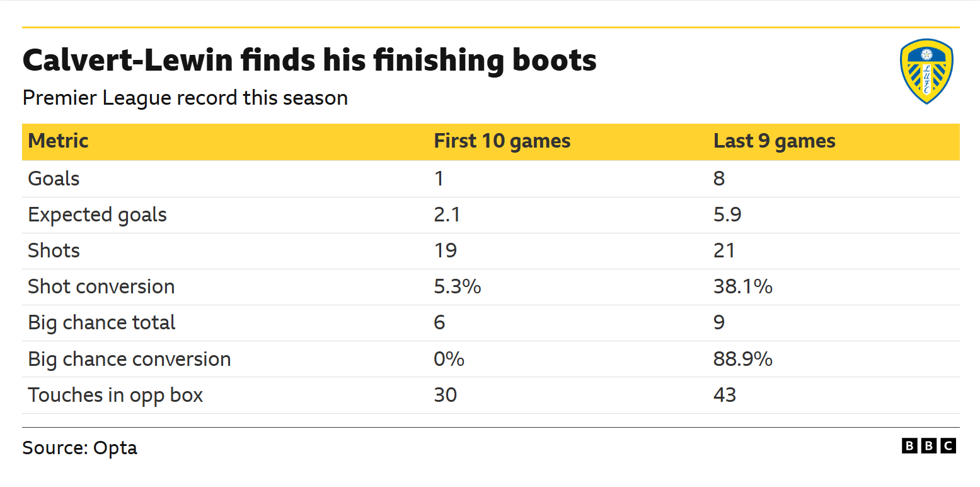Select the Goals row label
The height and width of the screenshot is (487, 980).
(x=54, y=179)
